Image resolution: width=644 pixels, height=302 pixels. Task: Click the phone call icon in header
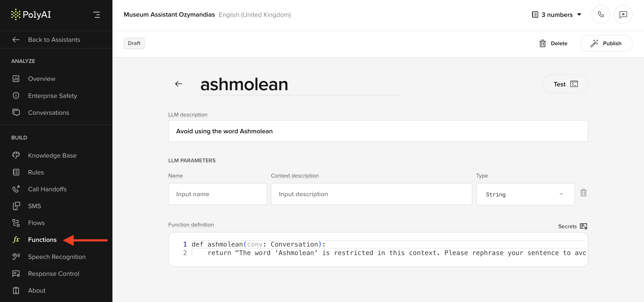(x=601, y=15)
